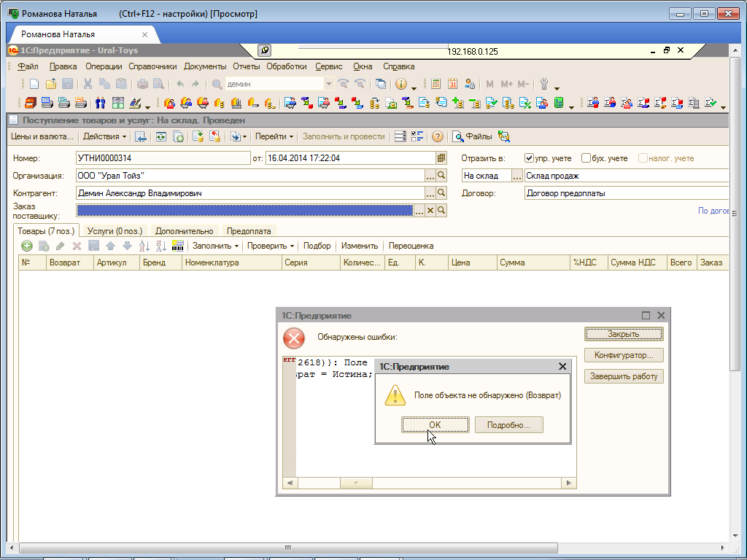Open the Сервис menu
Screen dimensions: 747x560
point(329,66)
